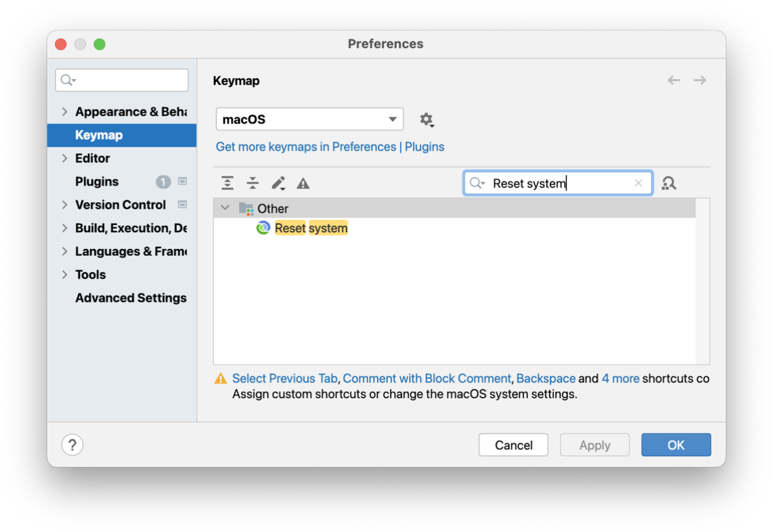This screenshot has width=773, height=532.
Task: Open Comment with Block Comment link
Action: [x=427, y=378]
